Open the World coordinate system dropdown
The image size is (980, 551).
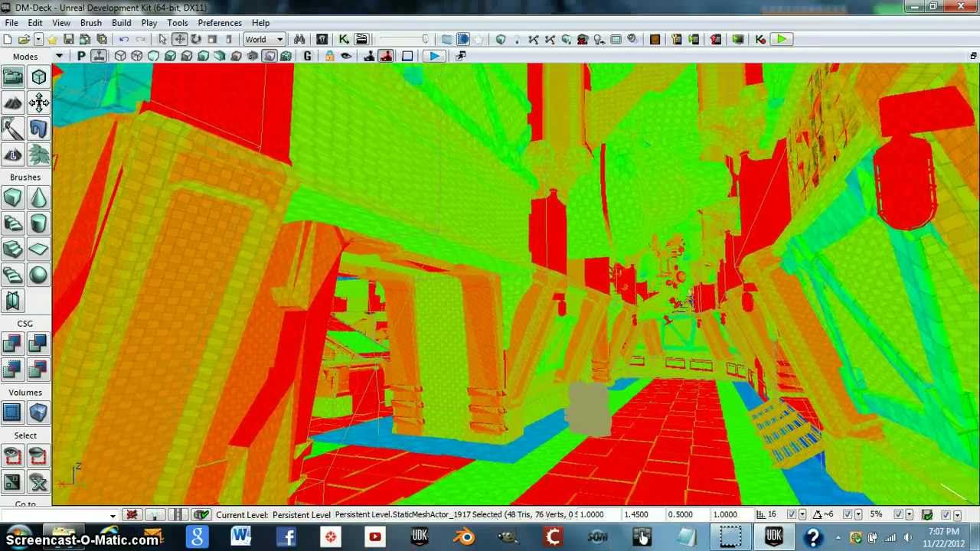click(264, 39)
